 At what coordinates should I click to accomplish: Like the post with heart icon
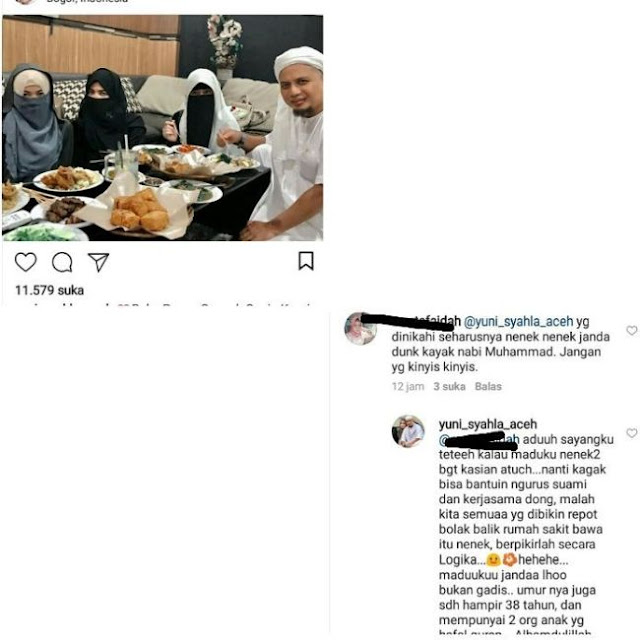26,262
